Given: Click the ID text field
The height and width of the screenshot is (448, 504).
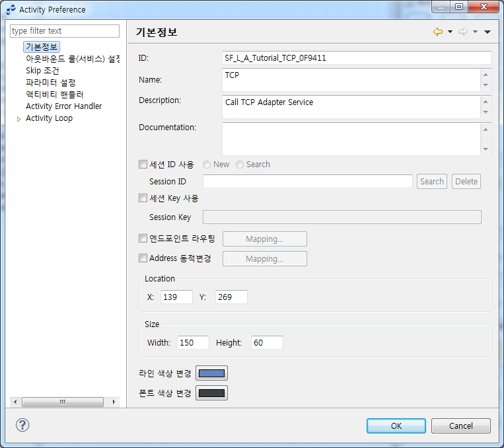Looking at the screenshot, I should point(357,58).
